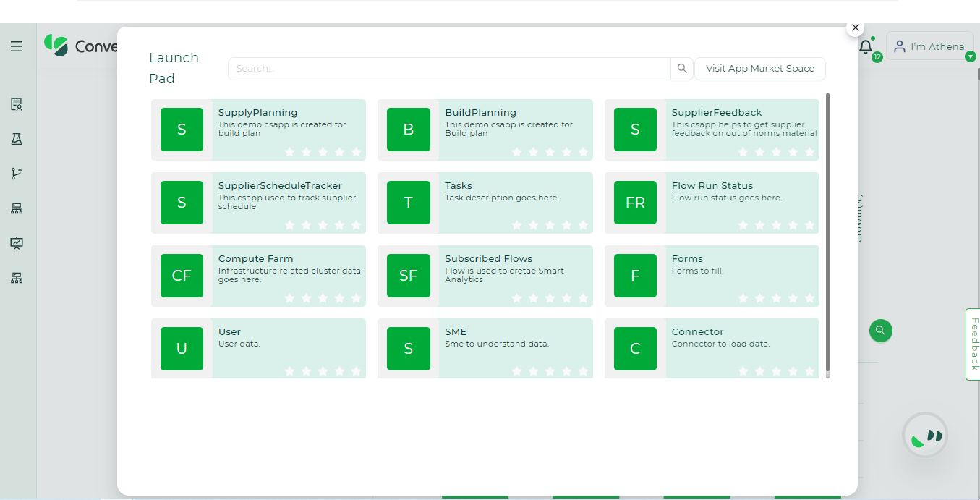Open the I'm Athena assistant dropdown
The height and width of the screenshot is (500, 980).
[930, 46]
